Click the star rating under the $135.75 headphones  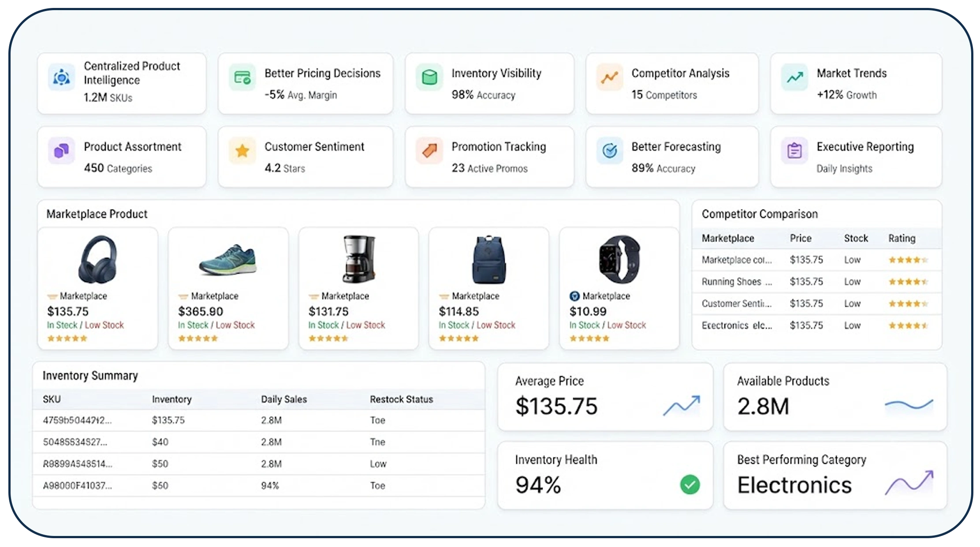pyautogui.click(x=67, y=338)
